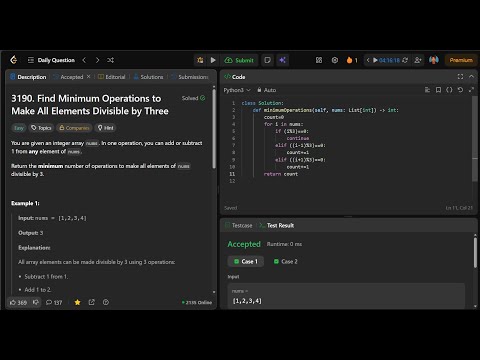Click the nums input value [1,2,3,4]
This screenshot has width=480, height=360.
247,301
